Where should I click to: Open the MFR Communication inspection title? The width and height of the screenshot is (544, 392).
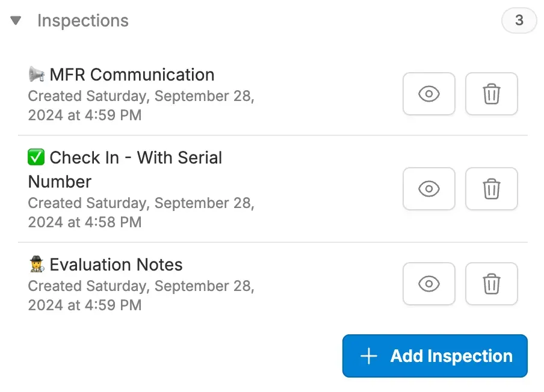tap(132, 75)
